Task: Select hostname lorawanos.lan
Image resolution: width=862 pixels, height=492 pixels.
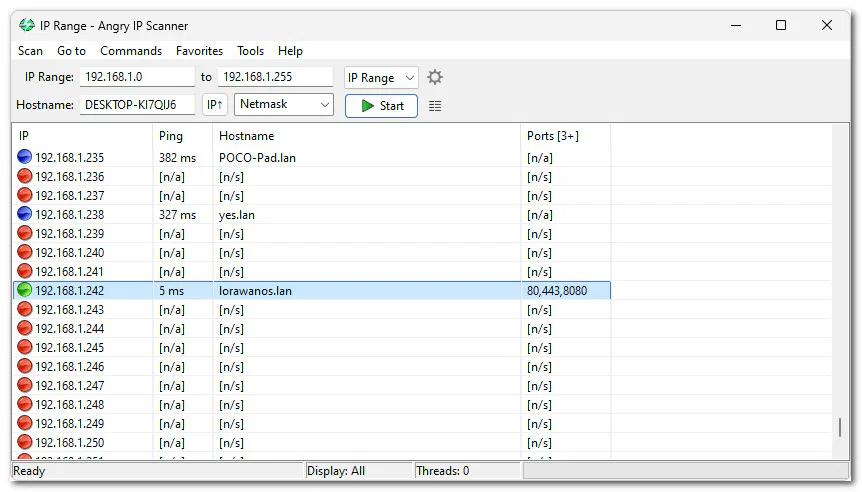Action: click(x=255, y=291)
